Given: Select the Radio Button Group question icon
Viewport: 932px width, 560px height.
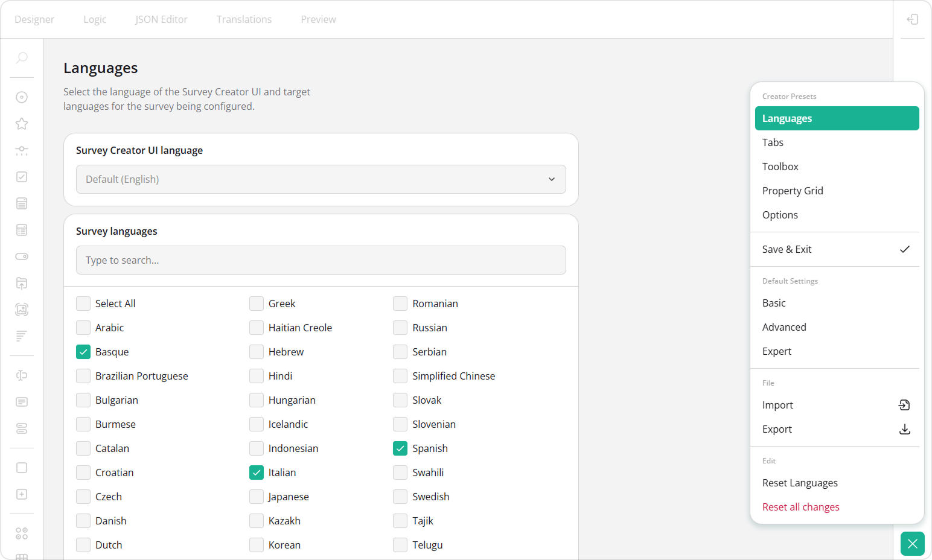Looking at the screenshot, I should [x=22, y=97].
